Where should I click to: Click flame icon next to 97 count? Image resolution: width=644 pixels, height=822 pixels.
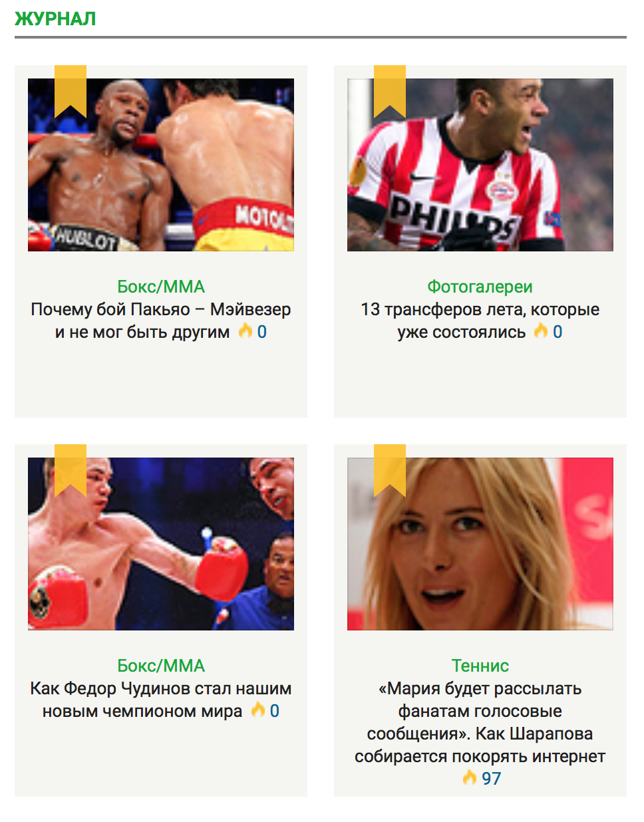[x=470, y=777]
